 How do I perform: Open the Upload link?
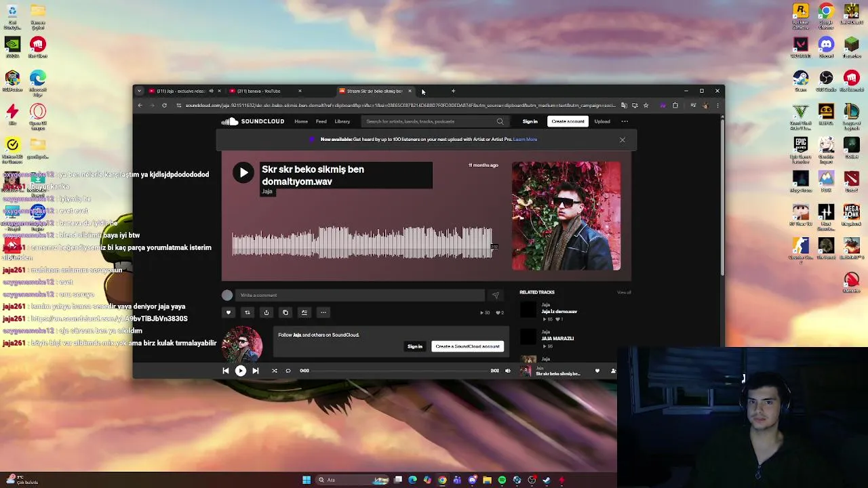click(602, 121)
